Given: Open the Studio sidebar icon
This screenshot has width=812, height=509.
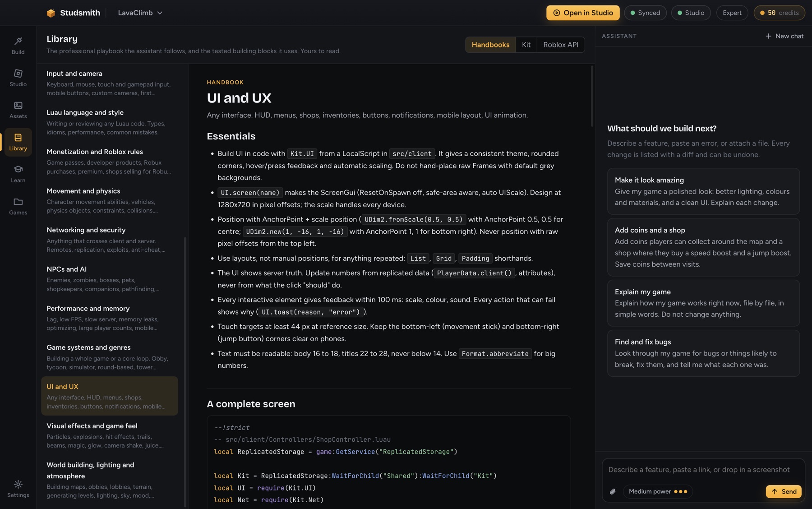Looking at the screenshot, I should coord(18,78).
